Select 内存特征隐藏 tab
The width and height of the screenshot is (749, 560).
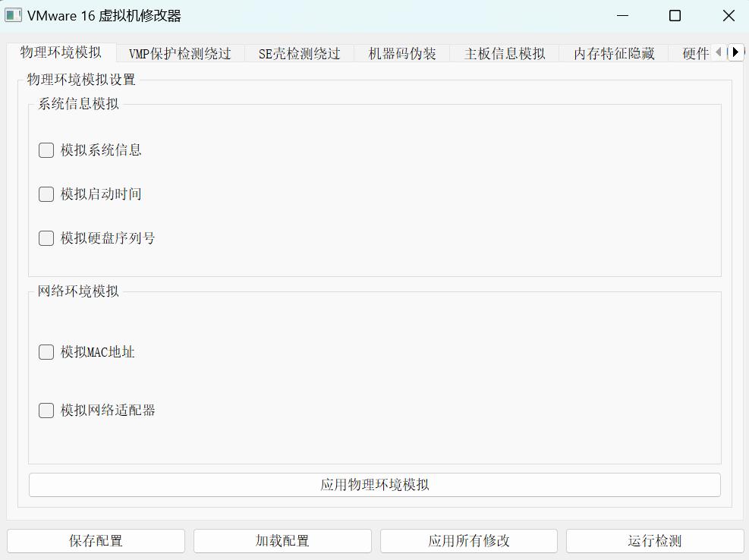point(614,54)
